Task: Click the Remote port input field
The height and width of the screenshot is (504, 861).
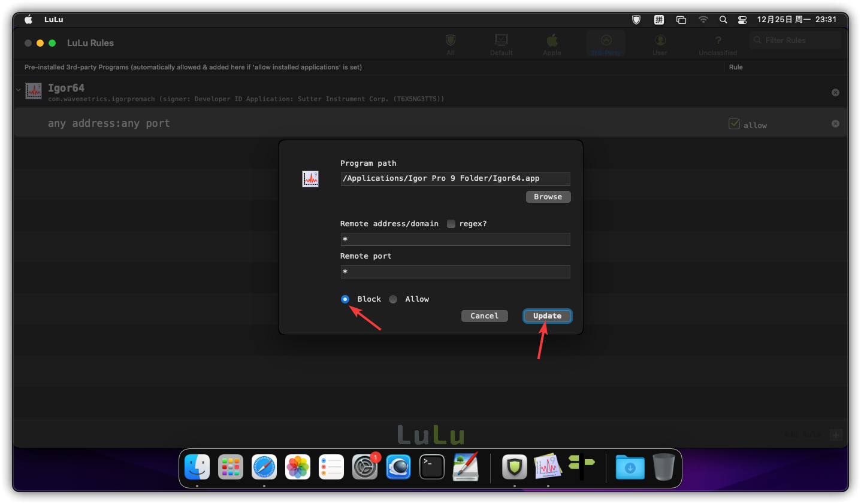Action: 455,272
